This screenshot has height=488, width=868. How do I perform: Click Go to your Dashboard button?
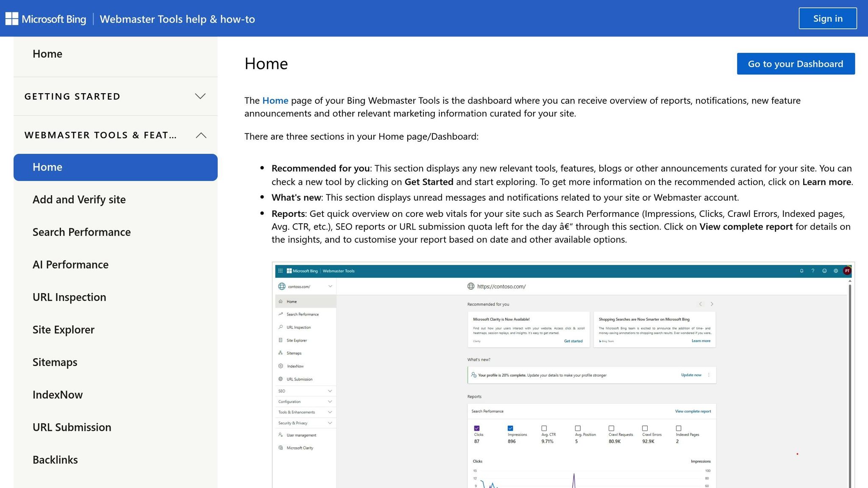click(x=796, y=64)
